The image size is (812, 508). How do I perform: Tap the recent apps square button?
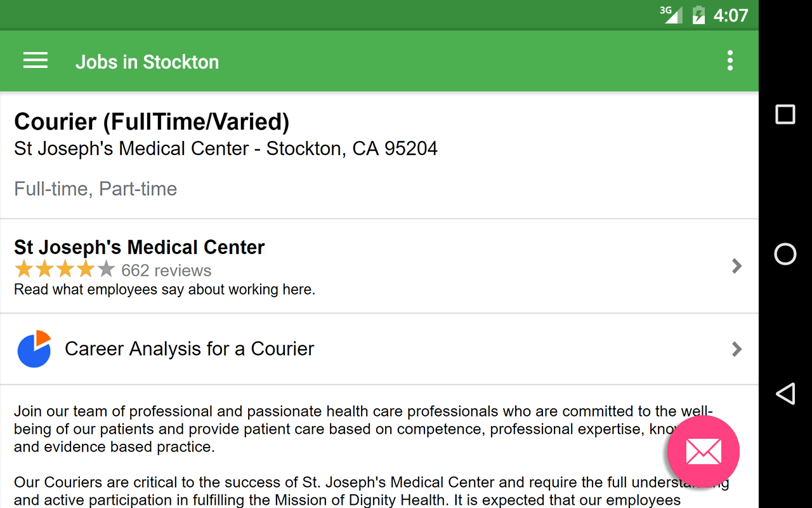tap(785, 114)
